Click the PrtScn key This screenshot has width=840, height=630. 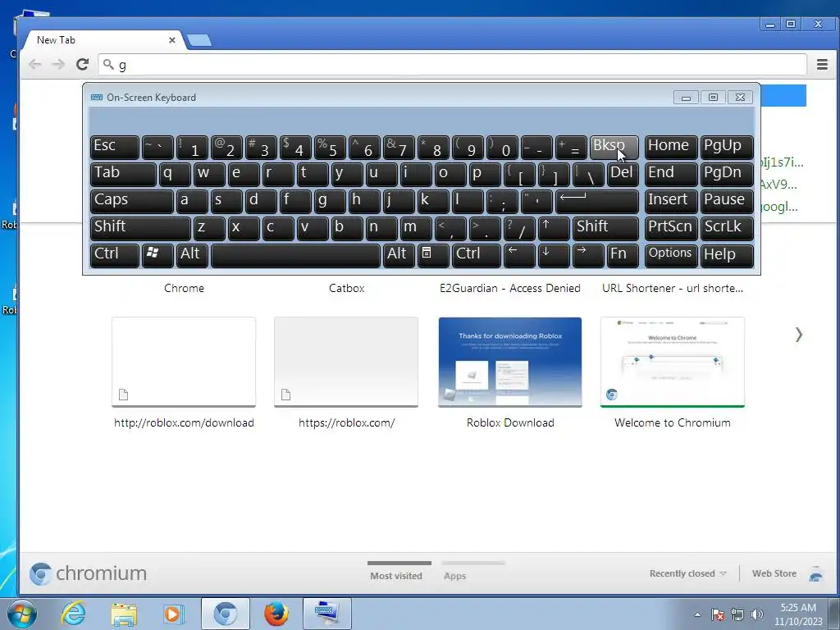671,228
